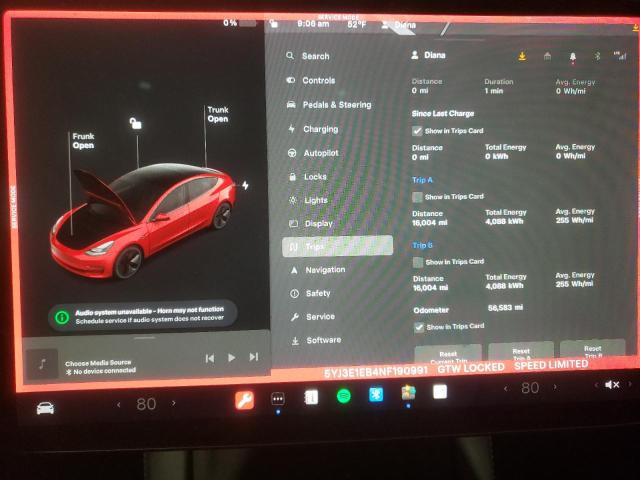Screen dimensions: 640x480
Task: Tap the 0% battery indicator
Action: click(x=239, y=23)
